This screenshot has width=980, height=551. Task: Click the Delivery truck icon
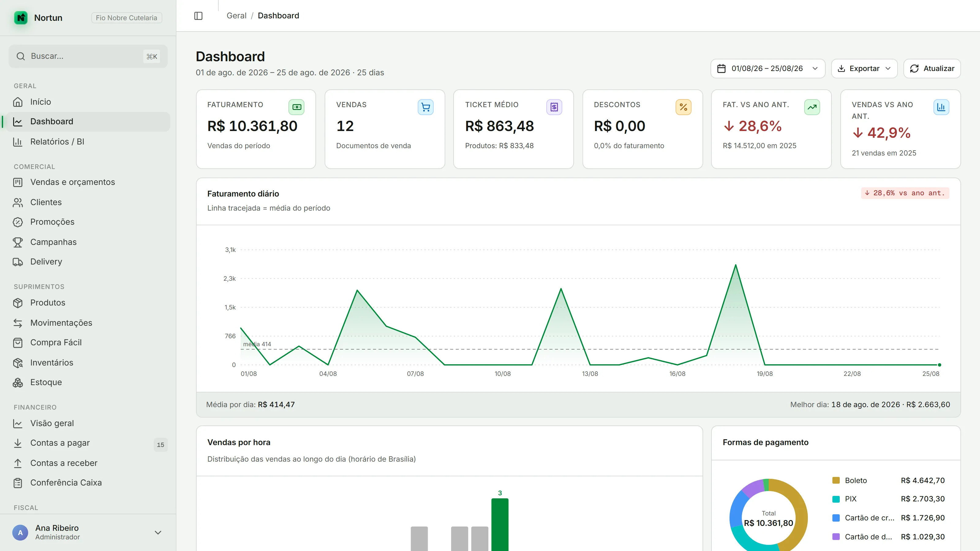click(17, 262)
